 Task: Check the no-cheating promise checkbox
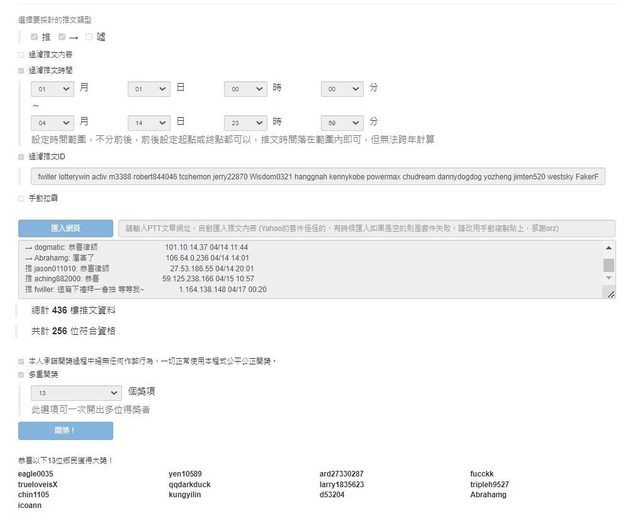click(22, 361)
